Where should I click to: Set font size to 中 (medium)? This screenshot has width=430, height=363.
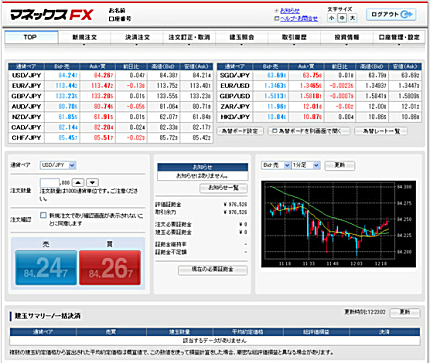click(342, 18)
